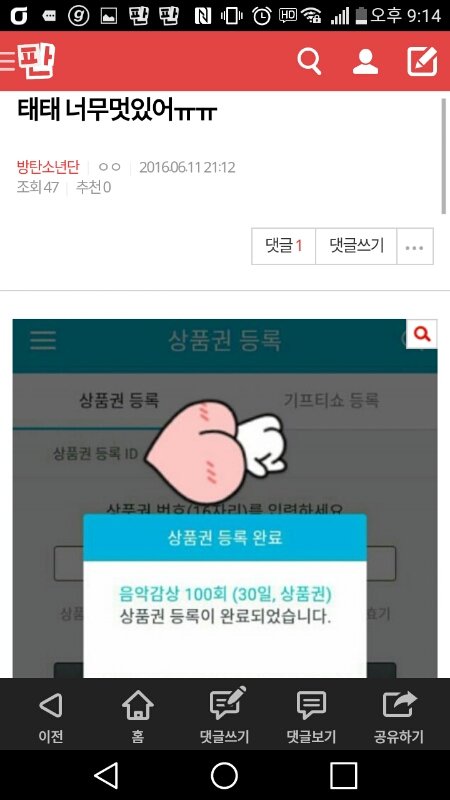Tap 공유하기 share icon
This screenshot has width=450, height=800.
click(x=399, y=715)
